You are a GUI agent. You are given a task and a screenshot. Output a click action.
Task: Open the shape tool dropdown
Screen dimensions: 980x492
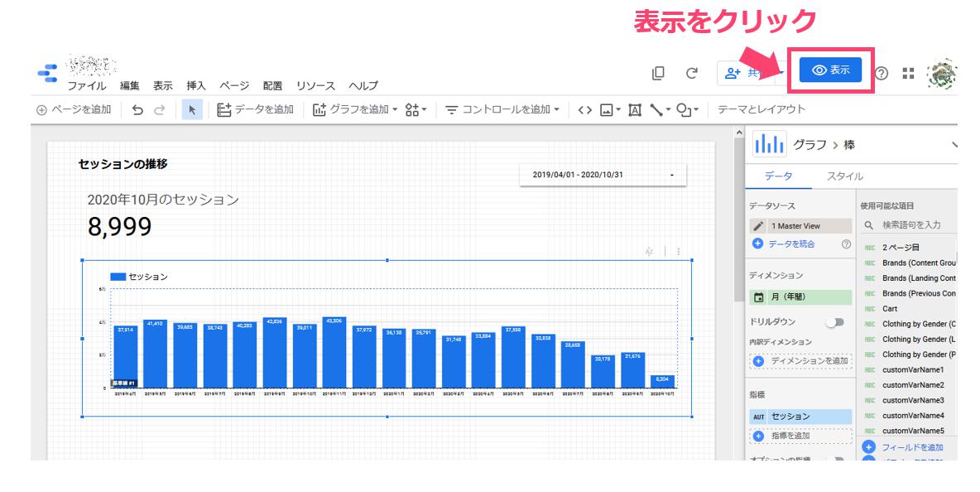688,110
